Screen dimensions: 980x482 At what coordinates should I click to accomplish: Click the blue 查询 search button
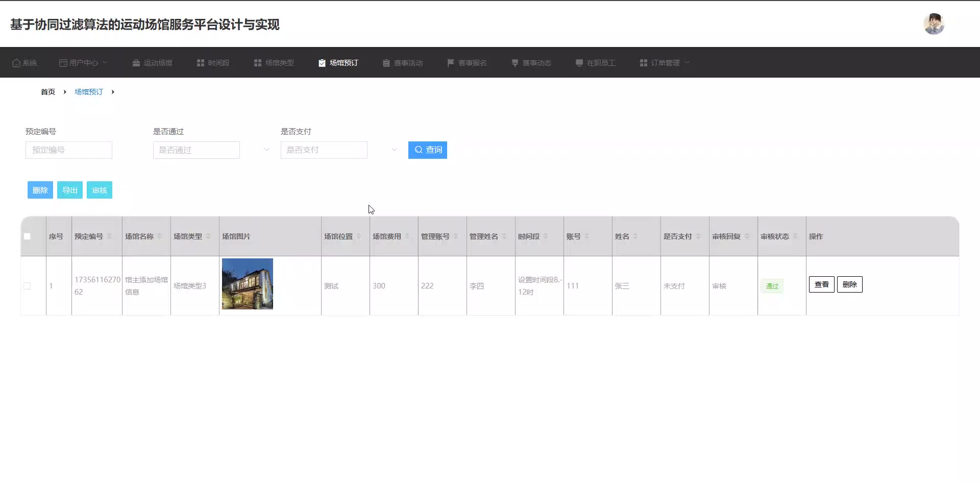(x=428, y=150)
